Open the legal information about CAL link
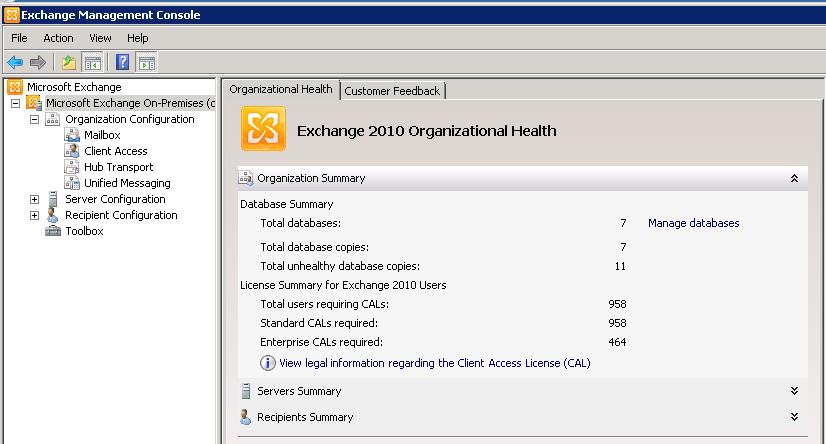 point(435,363)
